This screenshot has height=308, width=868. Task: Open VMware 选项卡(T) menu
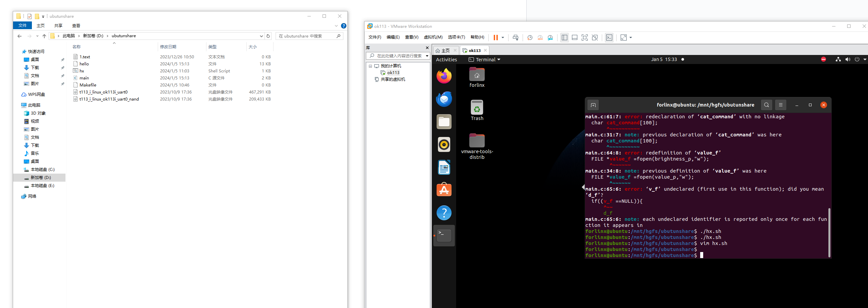pos(456,37)
